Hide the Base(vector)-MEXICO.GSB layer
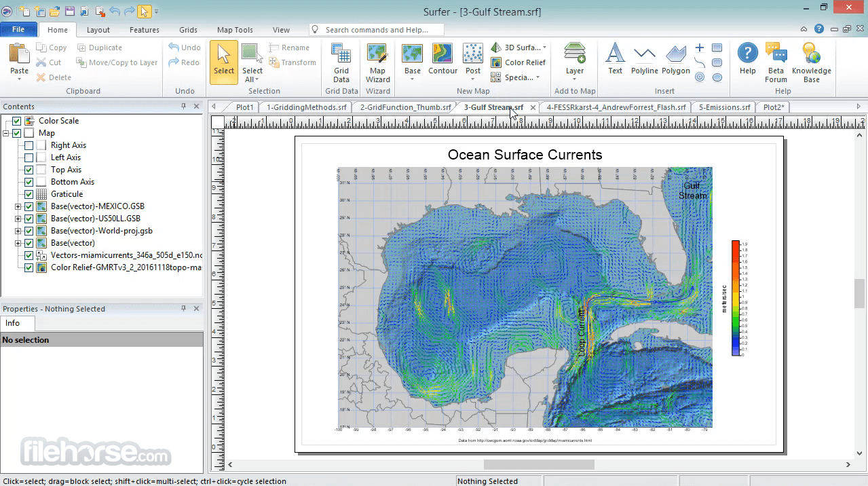The height and width of the screenshot is (486, 868). [x=29, y=206]
